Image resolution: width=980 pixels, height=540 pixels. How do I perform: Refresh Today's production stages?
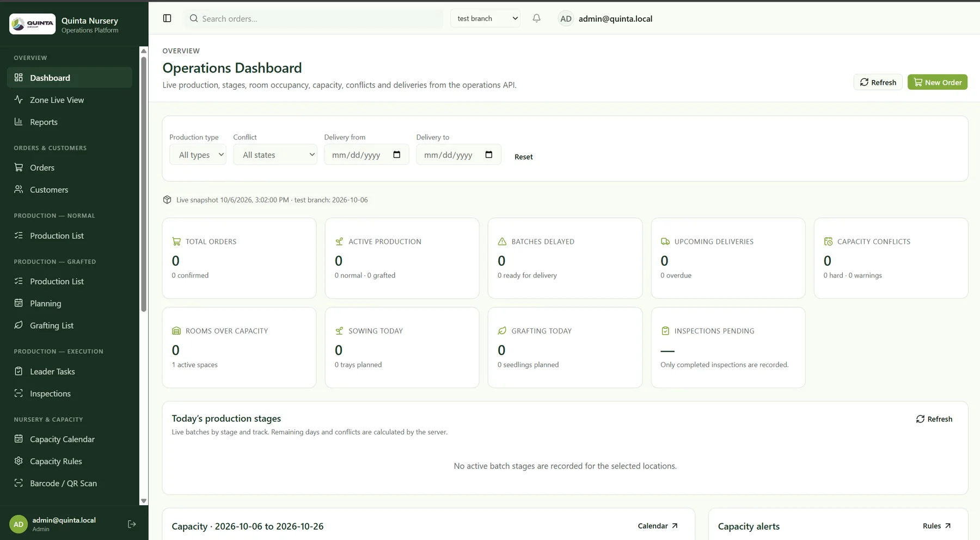tap(934, 419)
